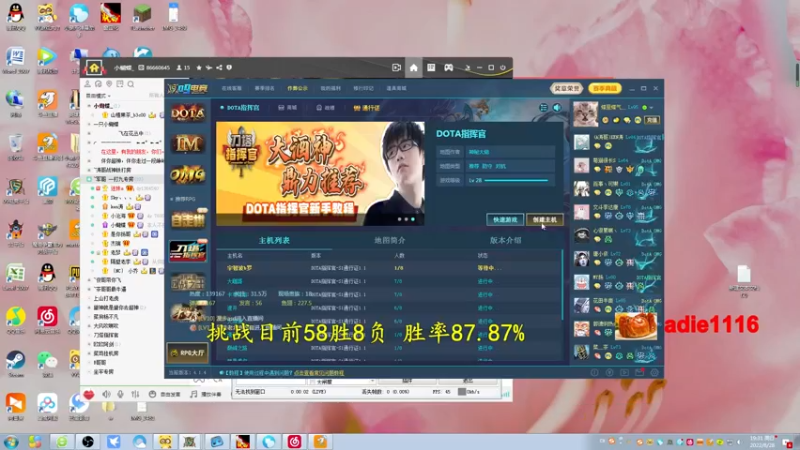Click the video record icon in the dark title bar
This screenshot has height=450, width=800.
396,68
